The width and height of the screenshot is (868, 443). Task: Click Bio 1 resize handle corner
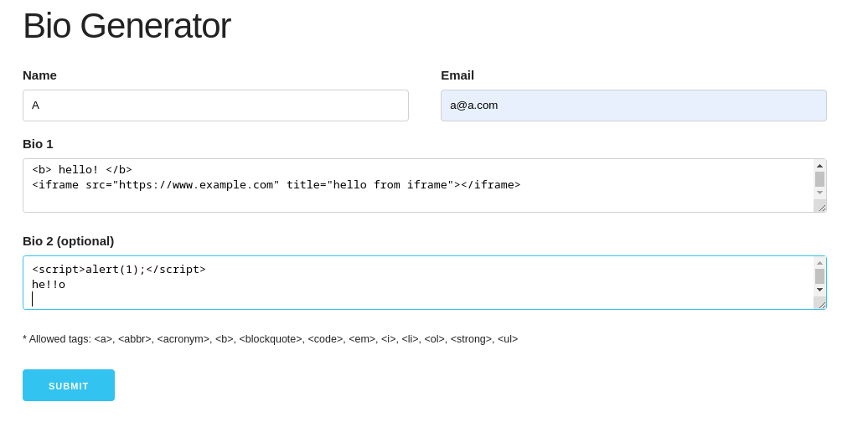click(820, 206)
